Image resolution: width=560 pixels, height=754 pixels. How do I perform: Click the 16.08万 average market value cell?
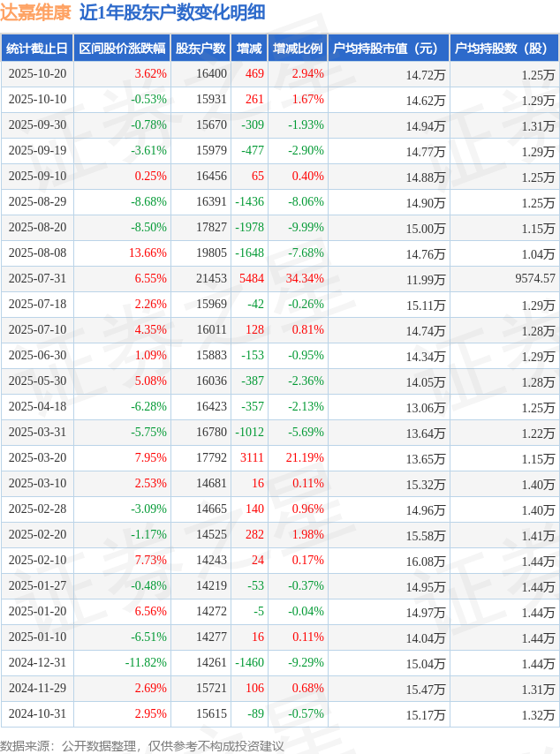pos(426,561)
